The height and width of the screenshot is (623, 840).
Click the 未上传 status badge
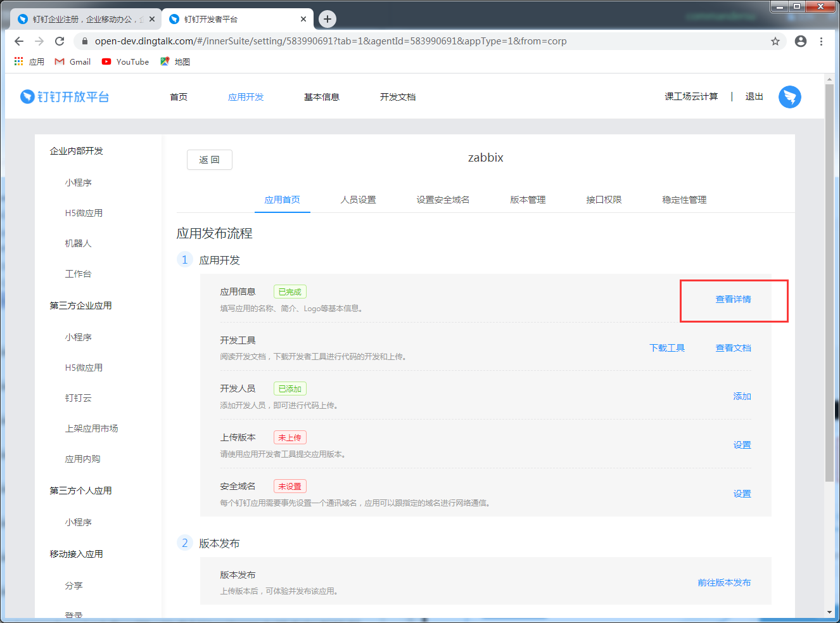click(x=290, y=437)
